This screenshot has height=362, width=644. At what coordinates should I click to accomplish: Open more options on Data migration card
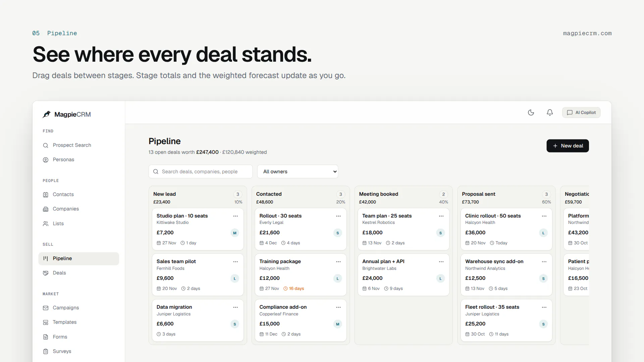(235, 307)
